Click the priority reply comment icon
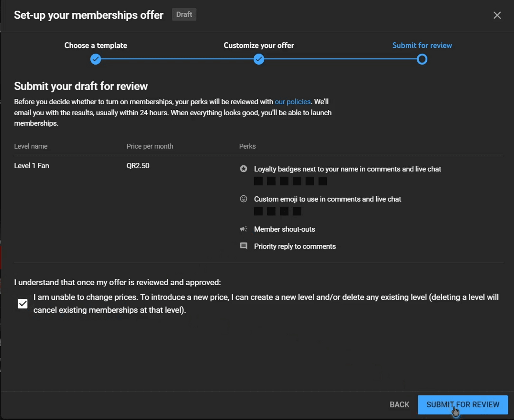The height and width of the screenshot is (420, 514). pyautogui.click(x=243, y=246)
